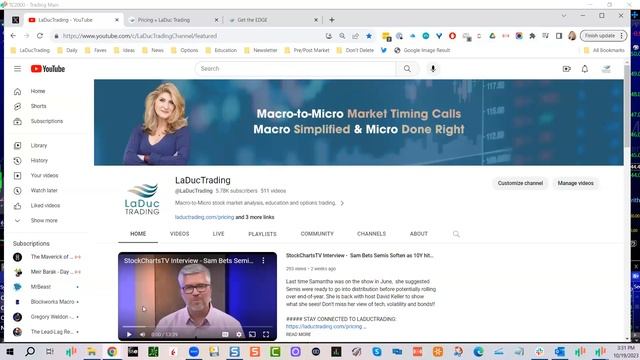
Task: Open a new browser tab with plus
Action: pos(331,20)
